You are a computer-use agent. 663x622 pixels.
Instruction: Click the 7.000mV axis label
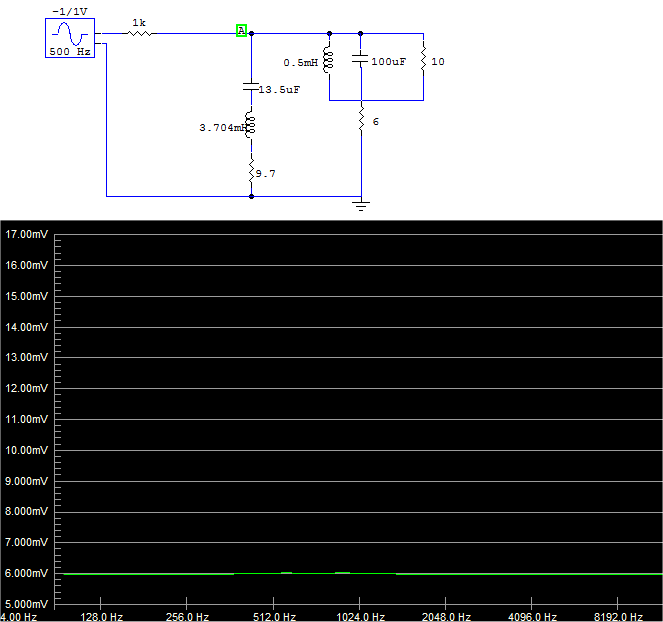[27, 542]
